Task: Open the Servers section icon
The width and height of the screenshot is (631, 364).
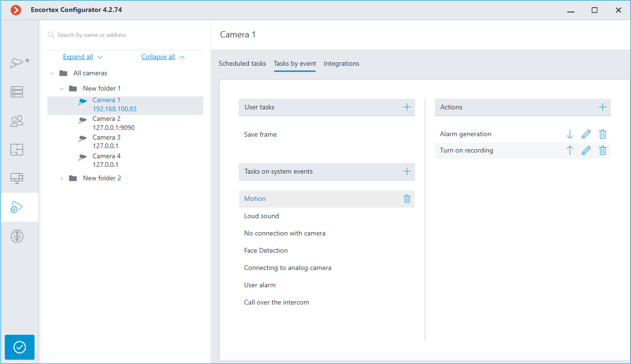Action: tap(17, 92)
